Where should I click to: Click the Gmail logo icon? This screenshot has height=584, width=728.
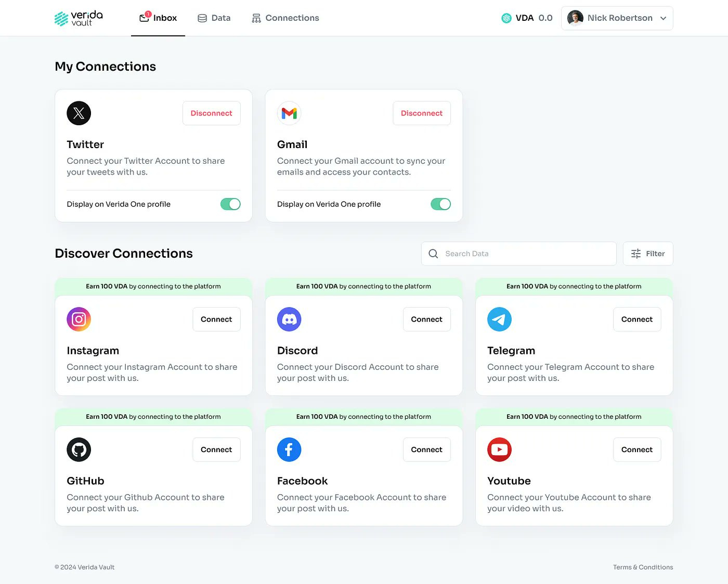pos(289,113)
